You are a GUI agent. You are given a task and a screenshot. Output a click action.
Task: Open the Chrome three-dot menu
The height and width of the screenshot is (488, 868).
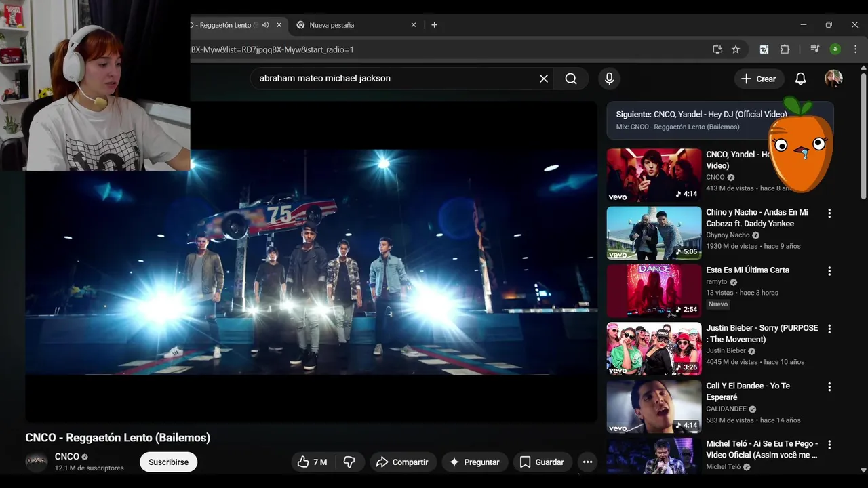click(x=855, y=49)
